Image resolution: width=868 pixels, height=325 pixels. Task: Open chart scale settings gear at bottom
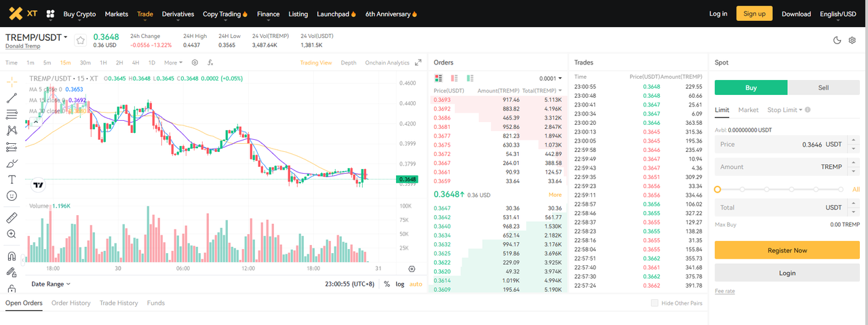point(412,269)
